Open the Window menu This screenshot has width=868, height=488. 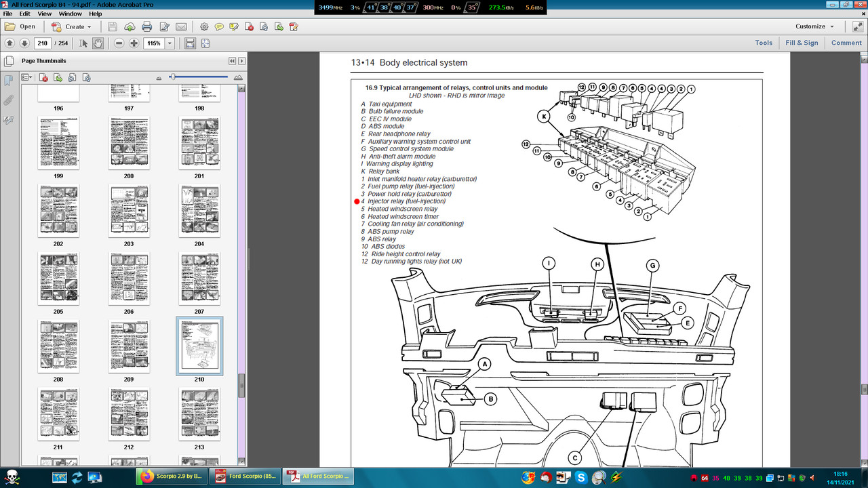pos(71,14)
